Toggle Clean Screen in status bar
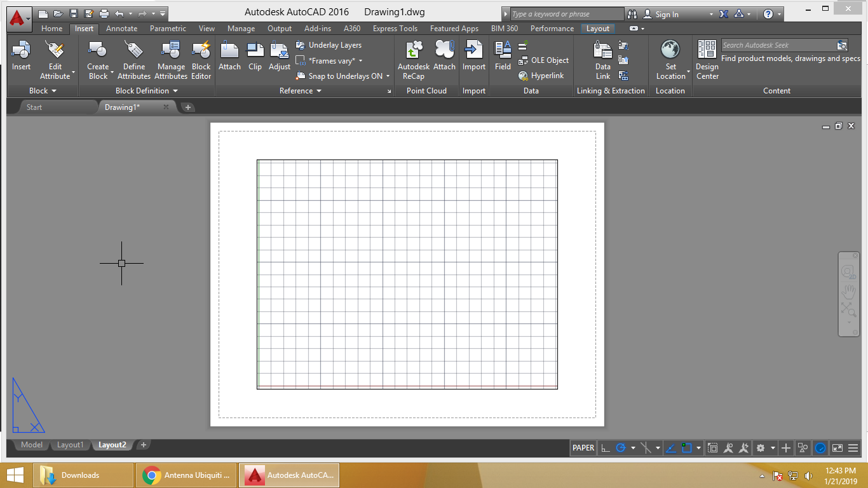Screen dimensions: 868x488 (837, 448)
